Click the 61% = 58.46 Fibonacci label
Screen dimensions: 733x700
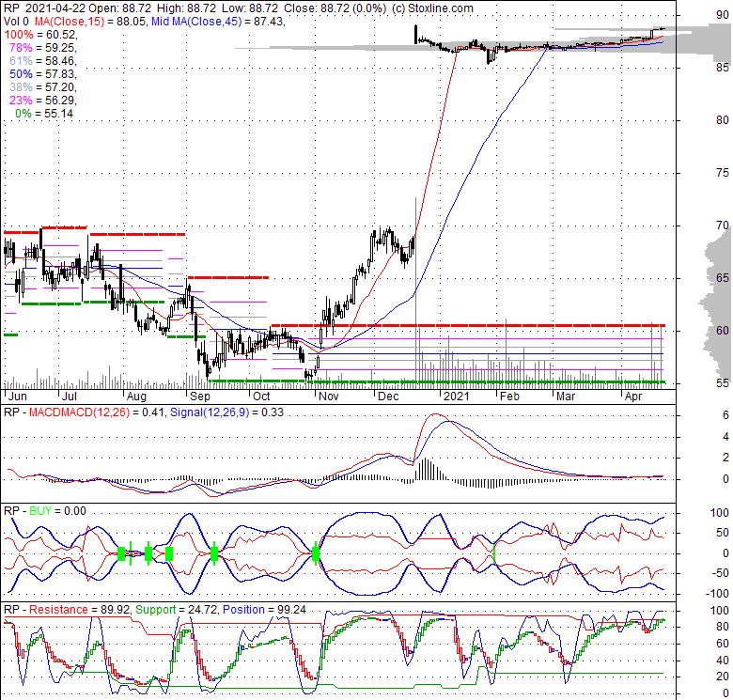[x=43, y=61]
